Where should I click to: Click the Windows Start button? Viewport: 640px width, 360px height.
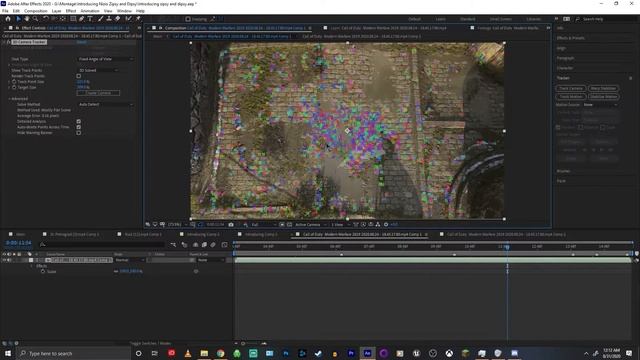click(x=8, y=353)
